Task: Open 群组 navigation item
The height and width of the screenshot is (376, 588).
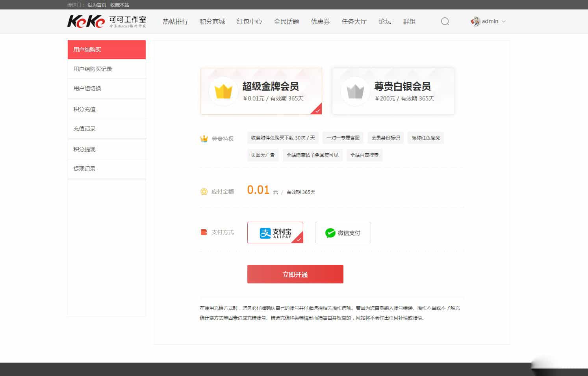Action: 409,21
